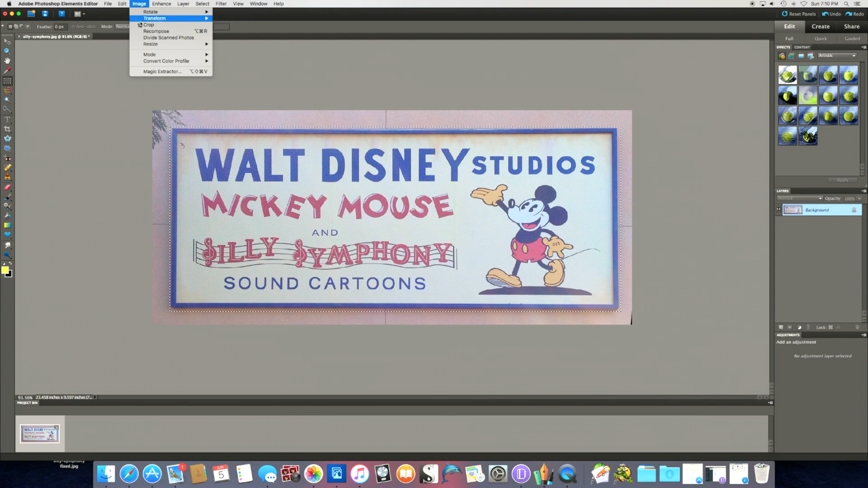Select the Crop tool in toolbox
868x488 pixels.
click(x=7, y=129)
